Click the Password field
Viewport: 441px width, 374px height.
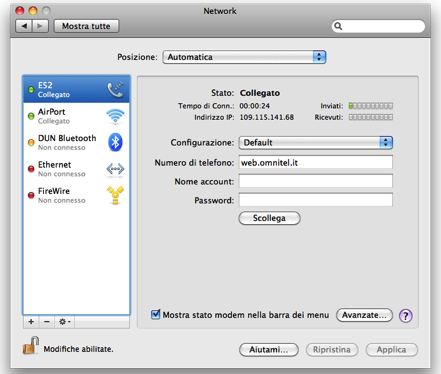[316, 200]
